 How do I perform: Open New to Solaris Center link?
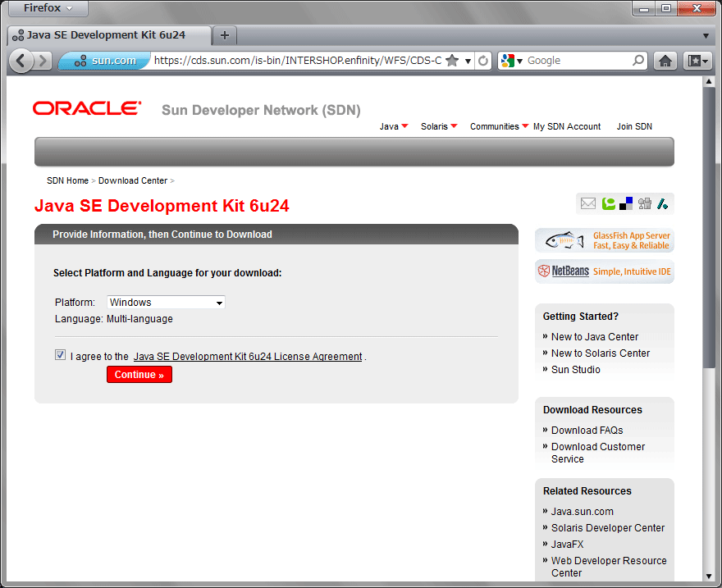(x=601, y=353)
